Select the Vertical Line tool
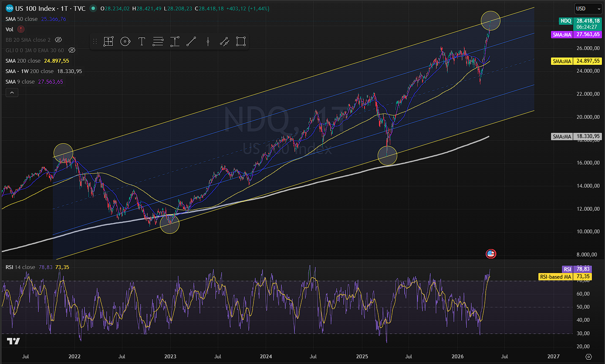 [x=208, y=41]
